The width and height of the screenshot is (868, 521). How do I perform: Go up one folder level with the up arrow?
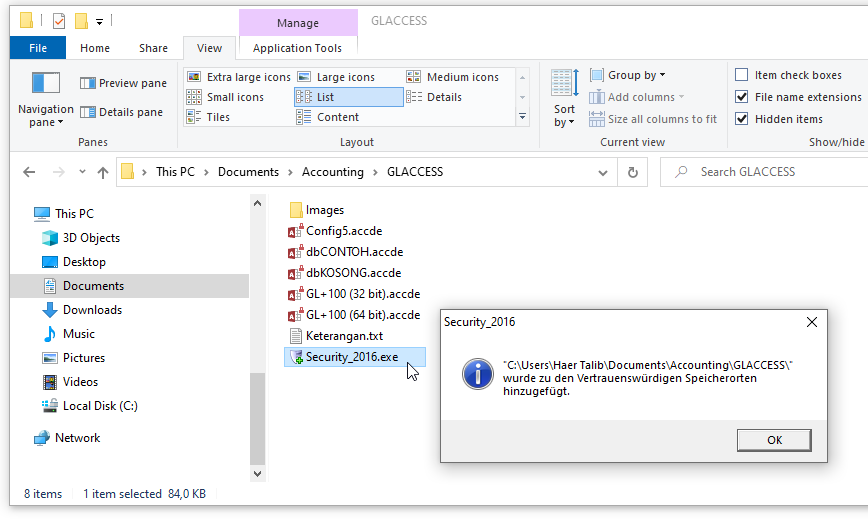[x=103, y=172]
